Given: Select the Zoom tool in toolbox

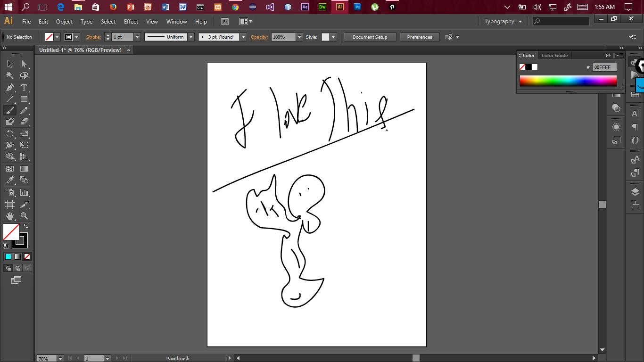Looking at the screenshot, I should (x=24, y=216).
